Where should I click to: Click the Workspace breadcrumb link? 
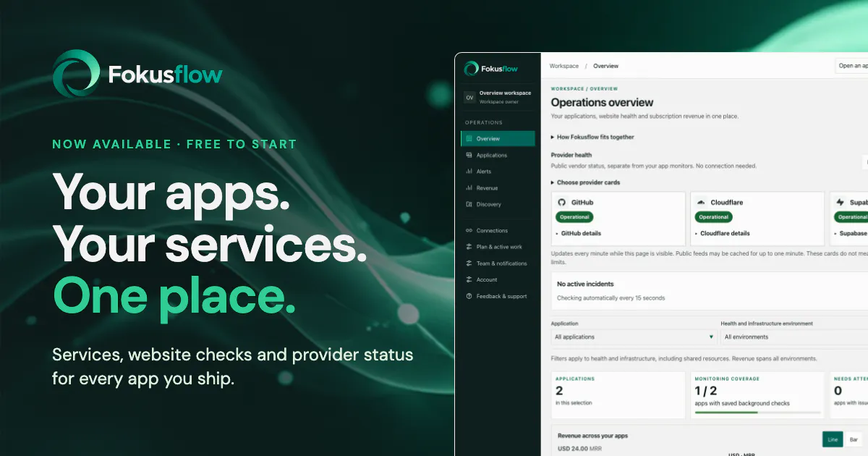click(564, 66)
